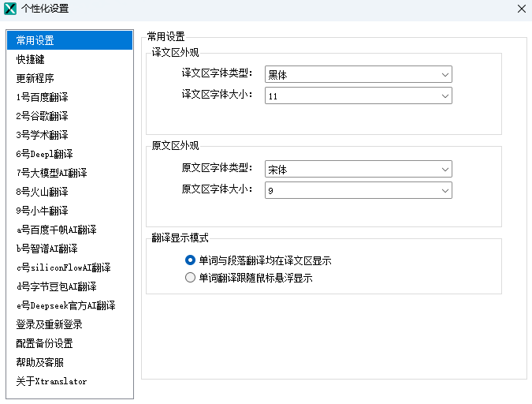Expand the 原文区字体大小 combo box
The image size is (532, 404).
[x=358, y=190]
